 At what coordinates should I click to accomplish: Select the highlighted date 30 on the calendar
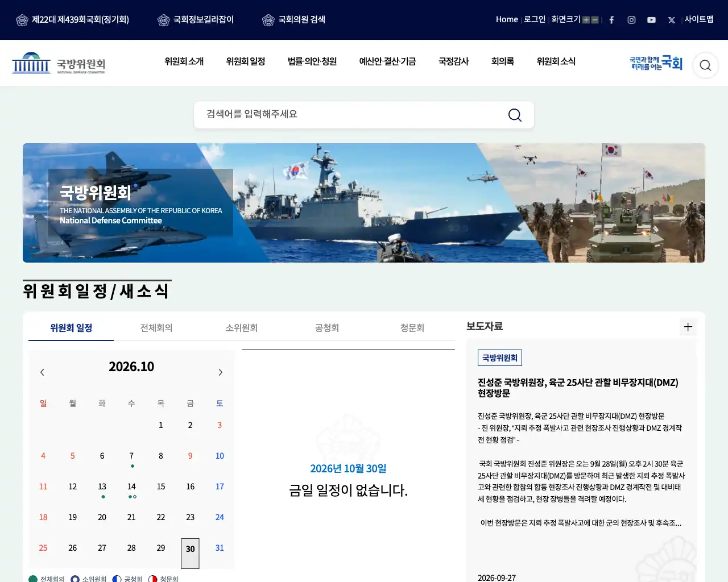pyautogui.click(x=191, y=553)
